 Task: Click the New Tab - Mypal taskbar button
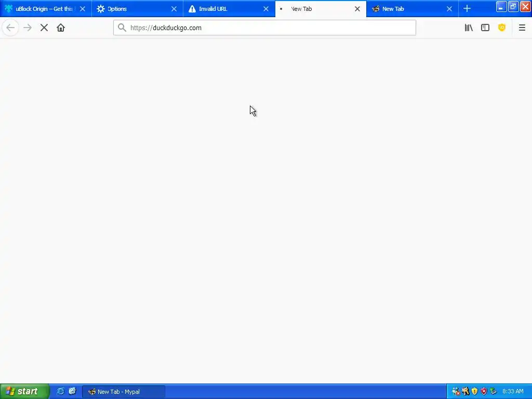click(124, 392)
